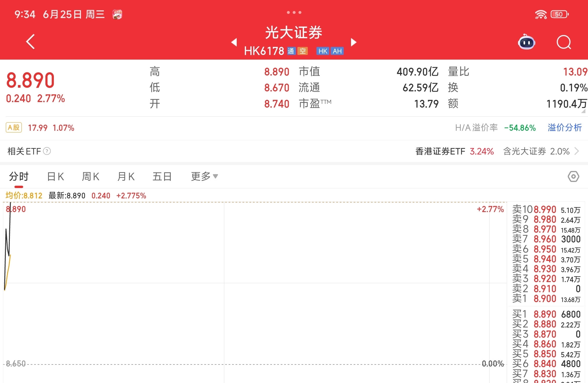Tap the 通 badge next to HK6178
The image size is (588, 383).
coord(291,51)
